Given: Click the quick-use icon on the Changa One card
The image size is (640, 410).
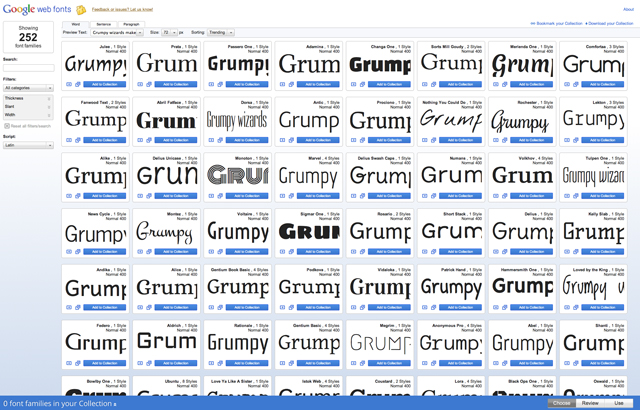Looking at the screenshot, I should point(353,84).
